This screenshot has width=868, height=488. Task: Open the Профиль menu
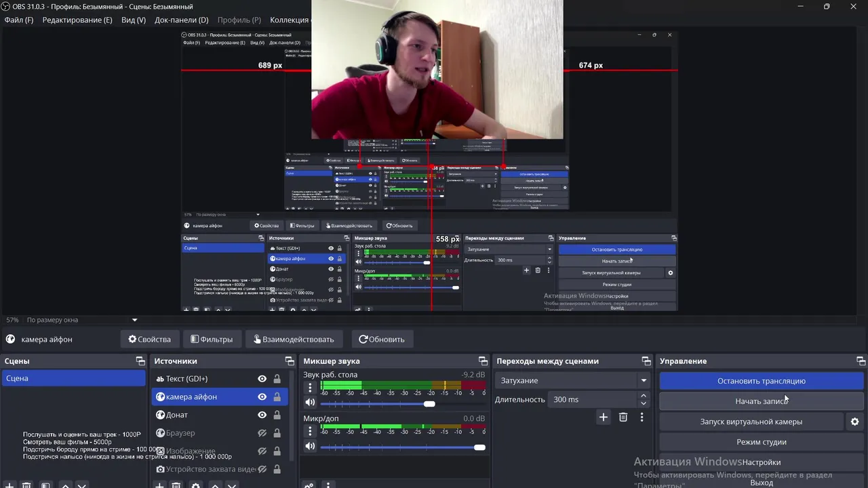(x=239, y=20)
